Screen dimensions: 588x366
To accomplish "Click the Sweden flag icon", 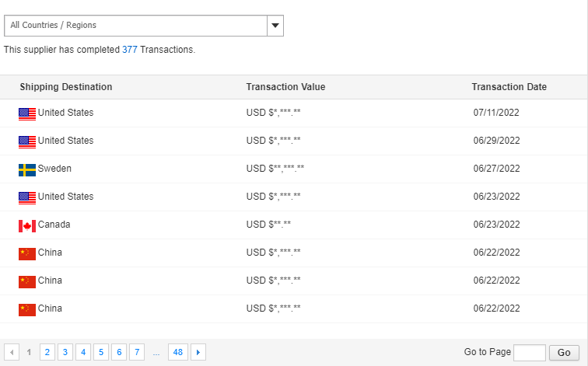I will click(x=27, y=169).
